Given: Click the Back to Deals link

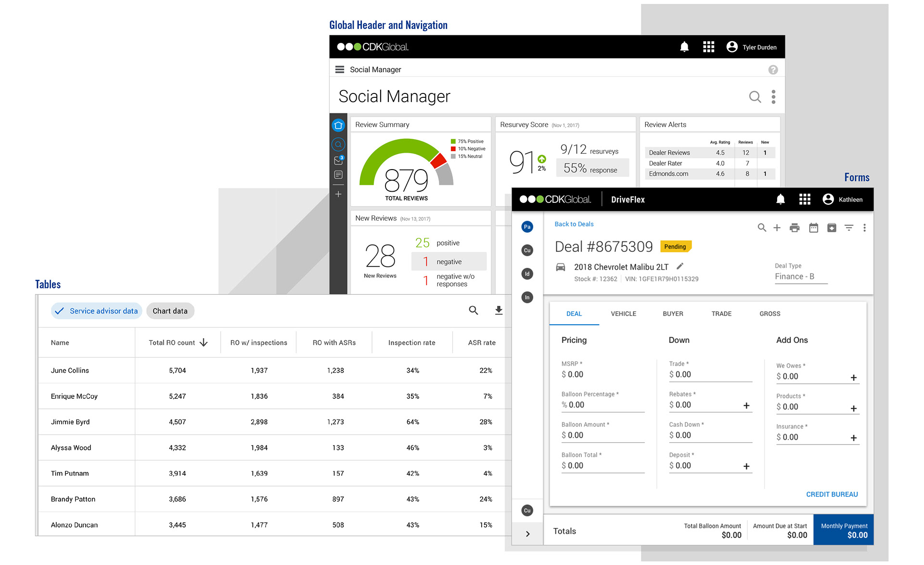Looking at the screenshot, I should tap(574, 224).
